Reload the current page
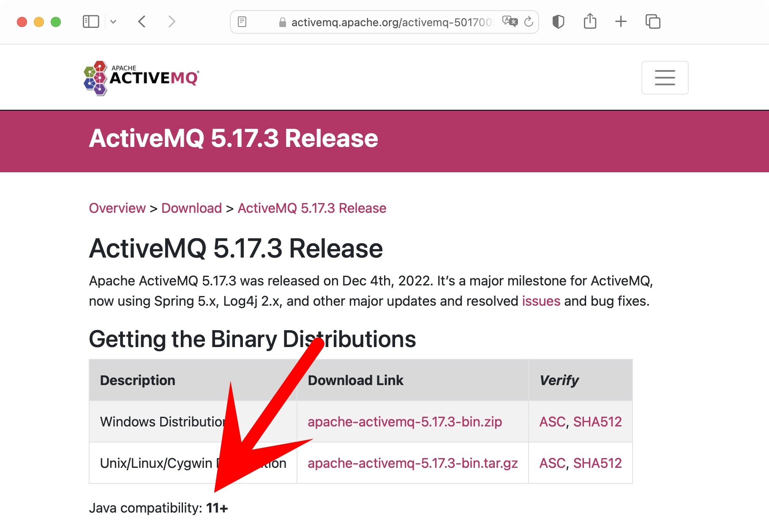 pyautogui.click(x=529, y=22)
